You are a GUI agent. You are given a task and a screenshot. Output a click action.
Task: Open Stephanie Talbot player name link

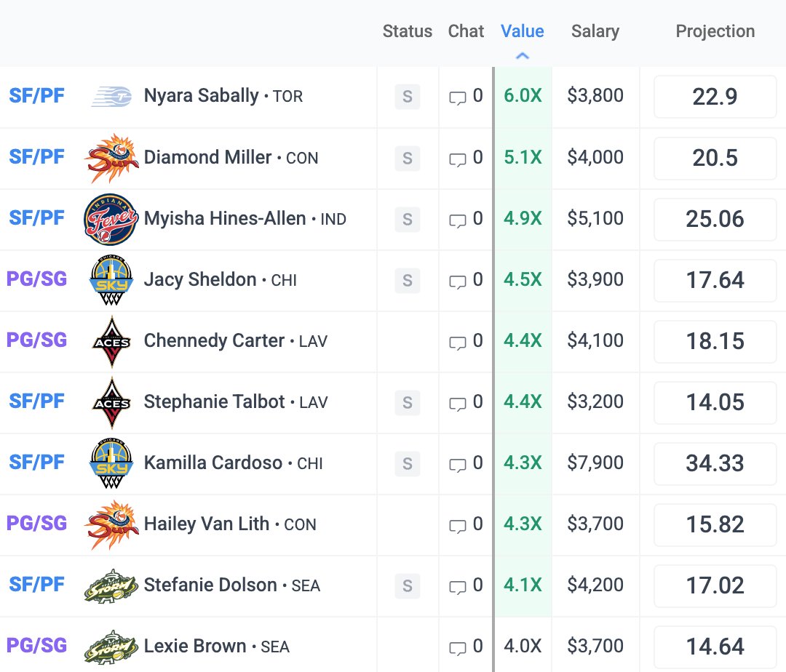coord(214,401)
